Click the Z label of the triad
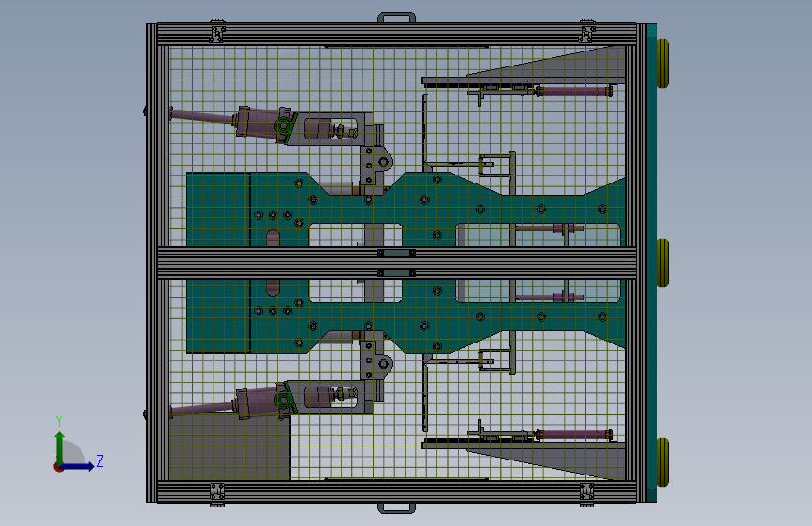This screenshot has width=812, height=526. [x=100, y=460]
